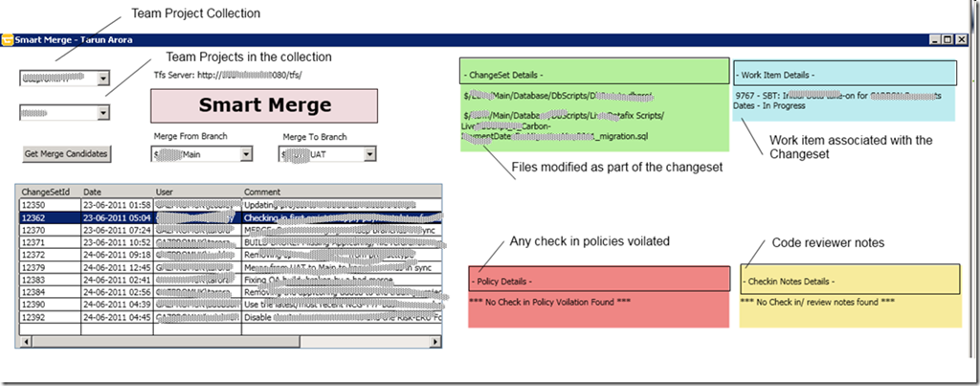Maximize the Smart Merge window
Image resolution: width=980 pixels, height=386 pixels.
click(947, 40)
